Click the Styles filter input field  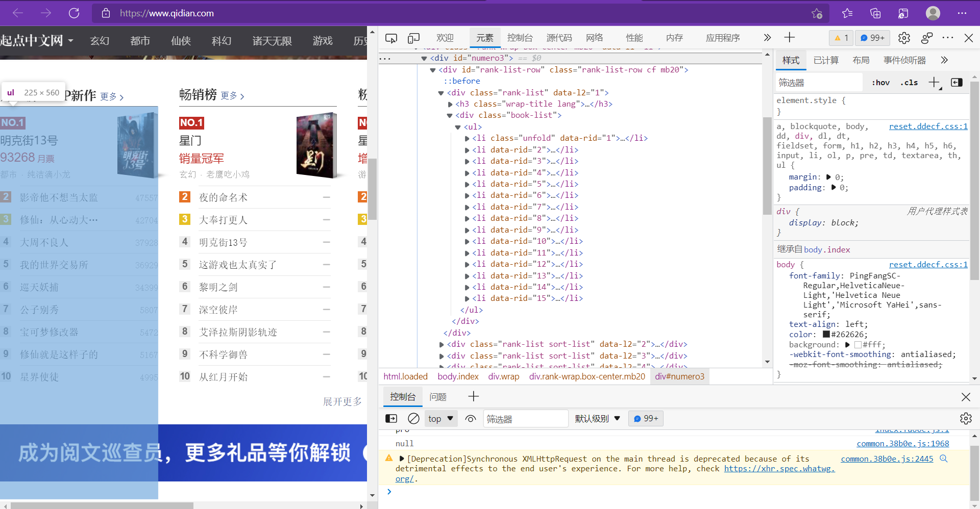pyautogui.click(x=819, y=83)
